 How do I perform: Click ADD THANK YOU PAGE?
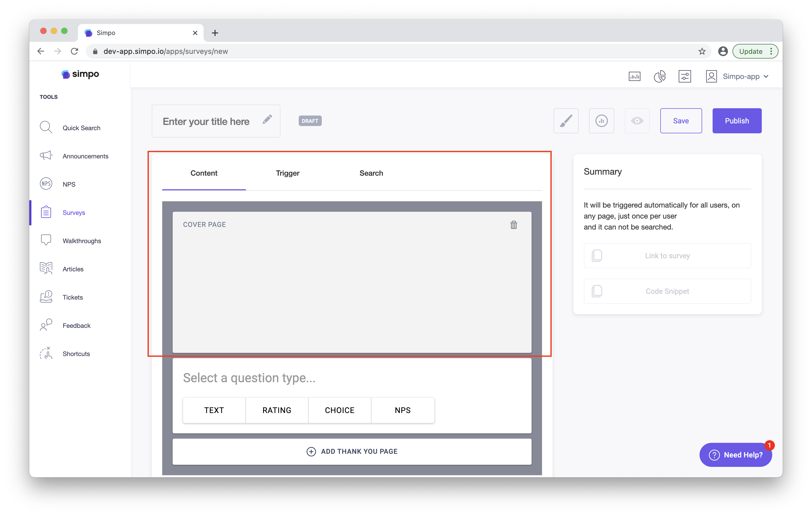pos(352,451)
